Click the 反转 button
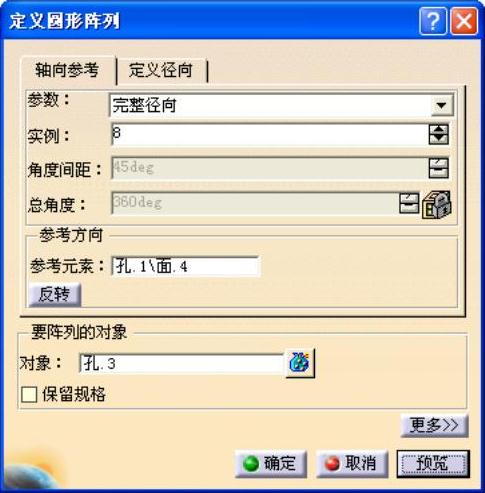Image resolution: width=485 pixels, height=493 pixels. [55, 294]
